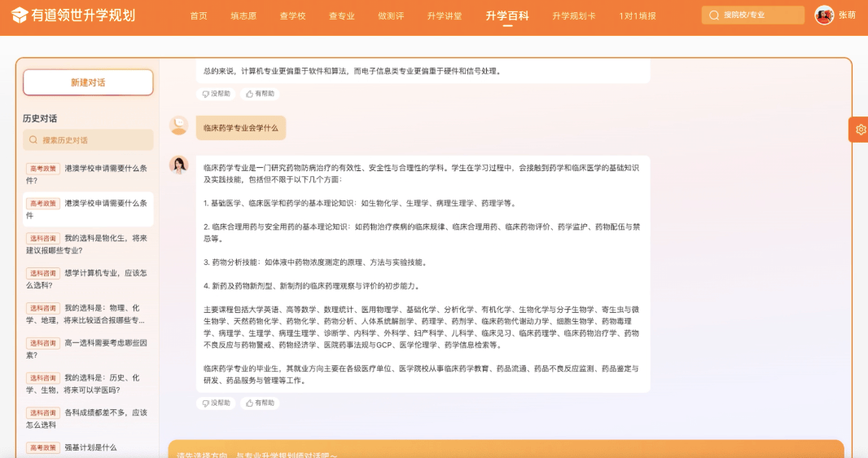Viewport: 868px width, 458px height.
Task: Click 有帮助 below the 临床药学 answer
Action: 261,403
